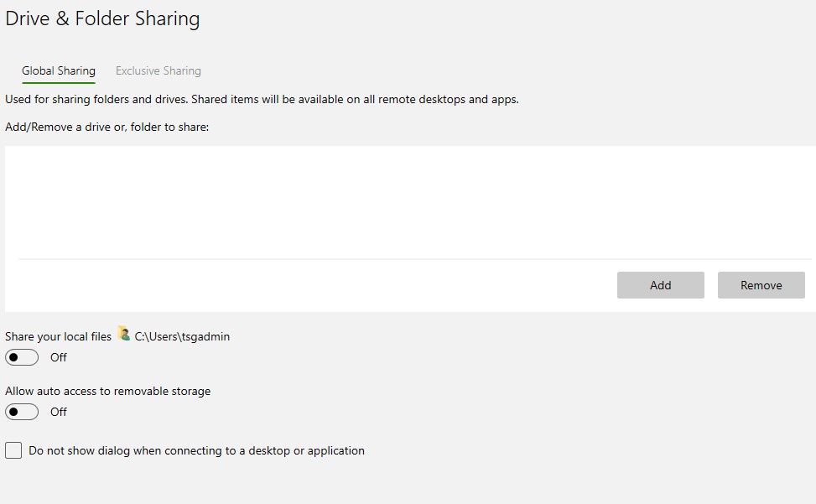Click the C:\Users\tsgadmin path text
The image size is (816, 504).
pos(182,337)
